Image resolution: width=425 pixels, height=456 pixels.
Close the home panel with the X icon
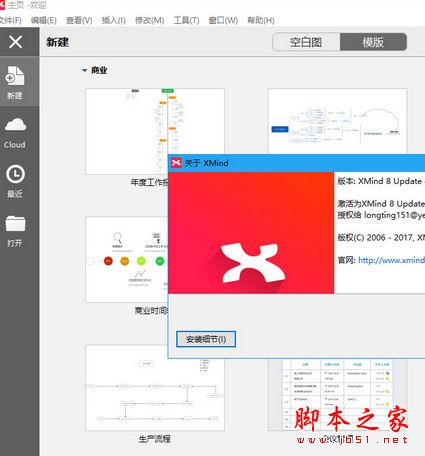pos(15,42)
